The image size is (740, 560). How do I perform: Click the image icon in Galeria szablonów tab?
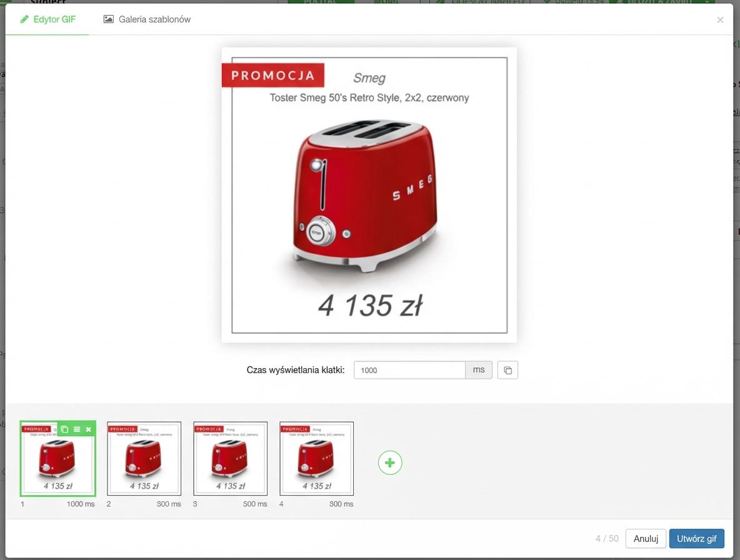click(x=109, y=19)
